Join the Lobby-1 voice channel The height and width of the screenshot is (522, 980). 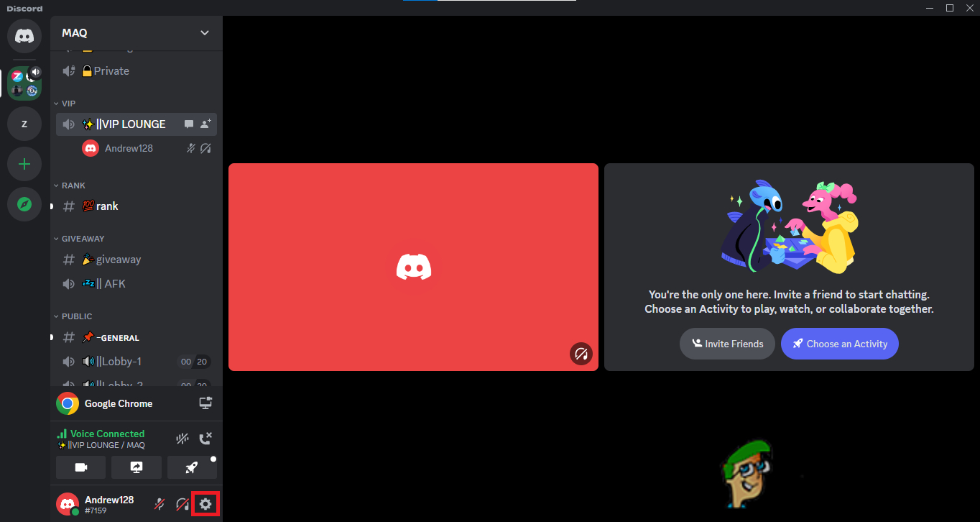(x=137, y=361)
